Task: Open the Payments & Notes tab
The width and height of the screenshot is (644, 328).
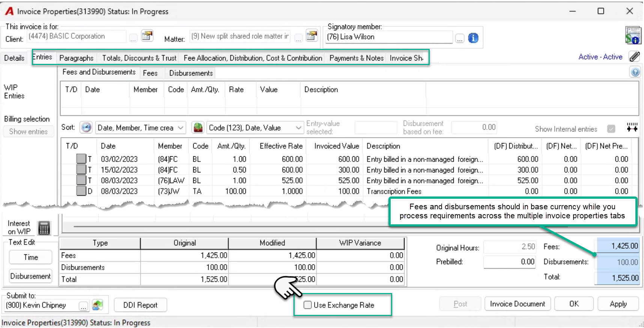Action: tap(356, 58)
